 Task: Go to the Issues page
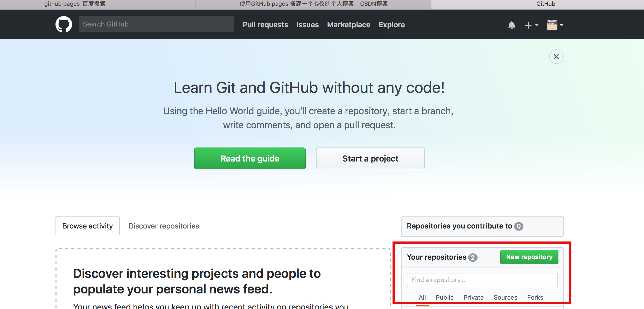307,25
